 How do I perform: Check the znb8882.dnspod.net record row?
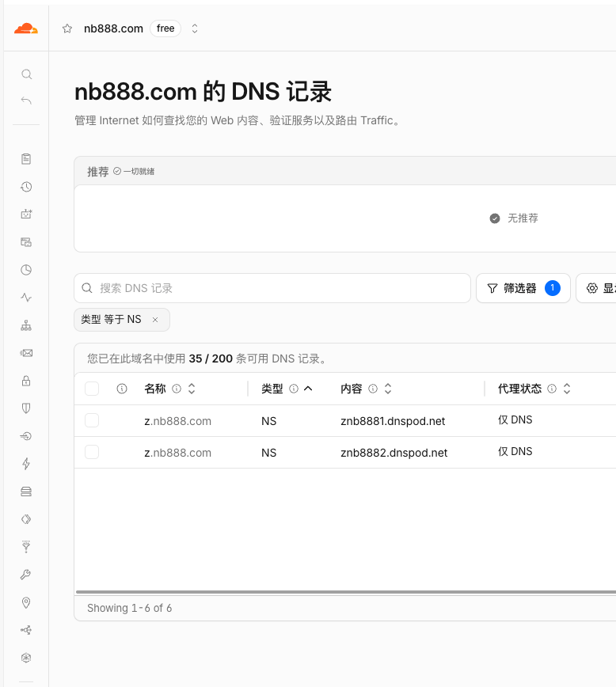[92, 452]
